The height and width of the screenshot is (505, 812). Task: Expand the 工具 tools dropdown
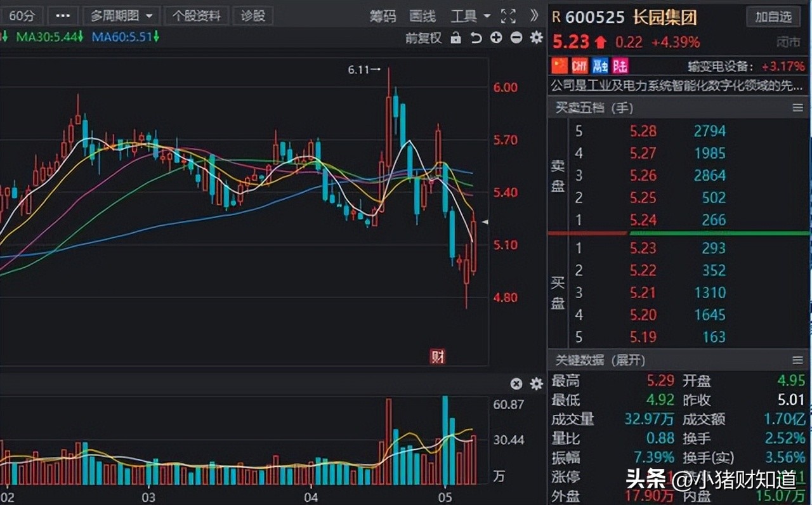[468, 17]
